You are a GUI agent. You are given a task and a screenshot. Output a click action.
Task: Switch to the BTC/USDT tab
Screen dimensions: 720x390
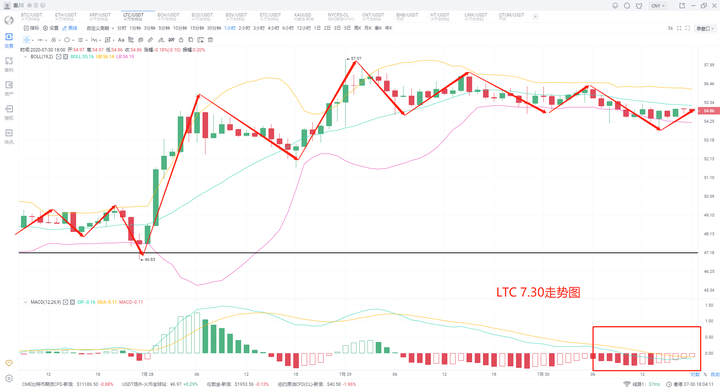[x=31, y=17]
